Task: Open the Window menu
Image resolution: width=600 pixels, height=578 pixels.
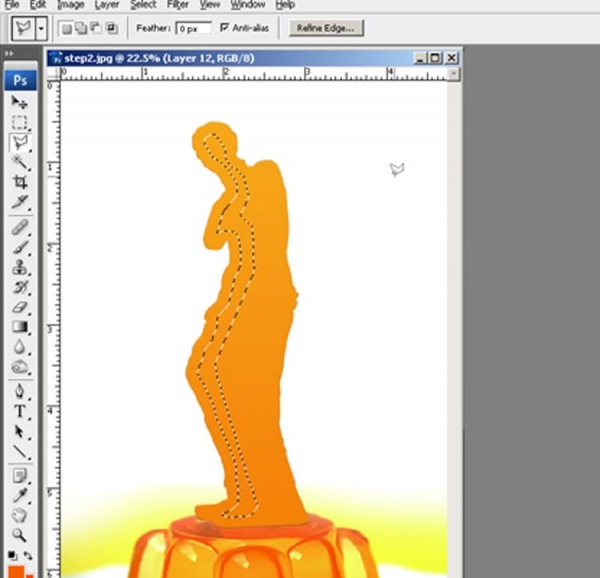Action: click(248, 5)
